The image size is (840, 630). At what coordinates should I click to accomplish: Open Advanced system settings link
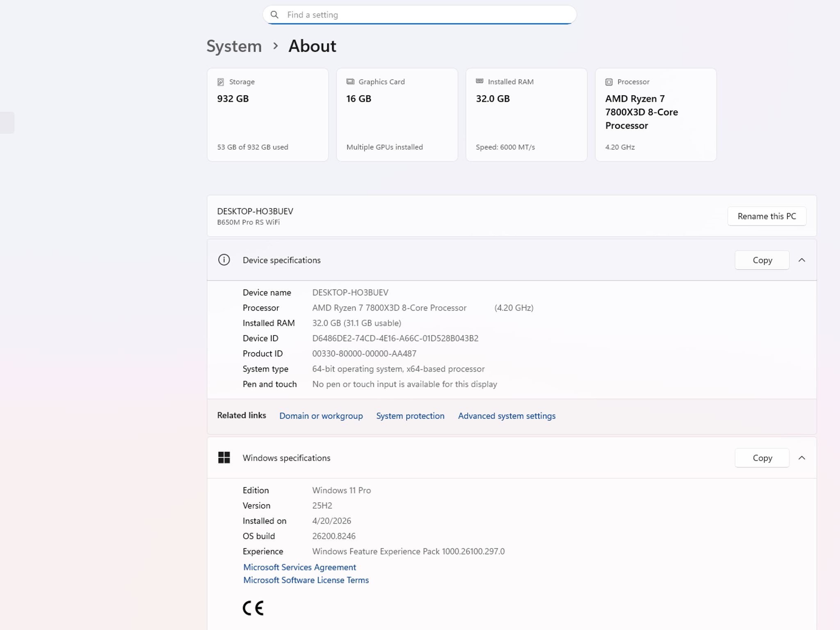(507, 415)
